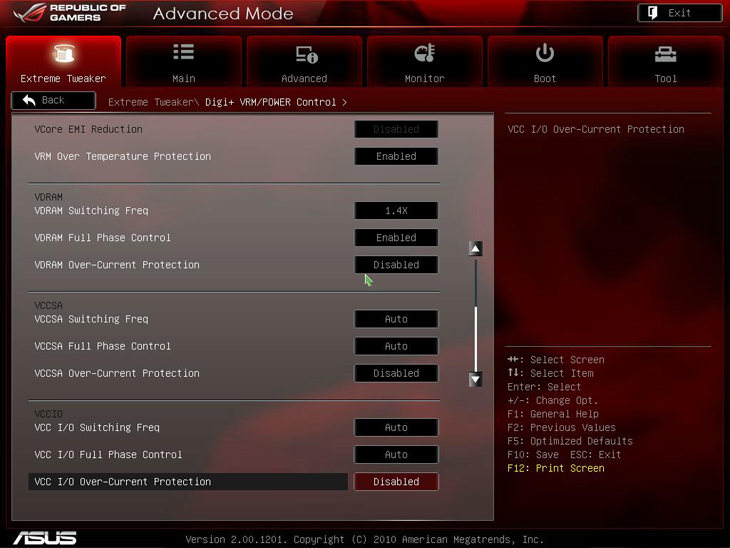730x548 pixels.
Task: Click the back arrow icon
Action: [29, 101]
